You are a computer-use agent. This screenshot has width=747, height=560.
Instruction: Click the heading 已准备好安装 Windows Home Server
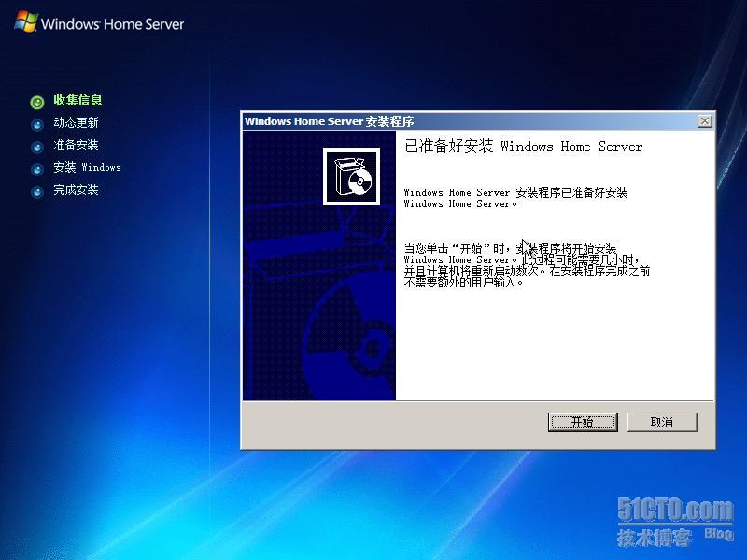tap(523, 146)
